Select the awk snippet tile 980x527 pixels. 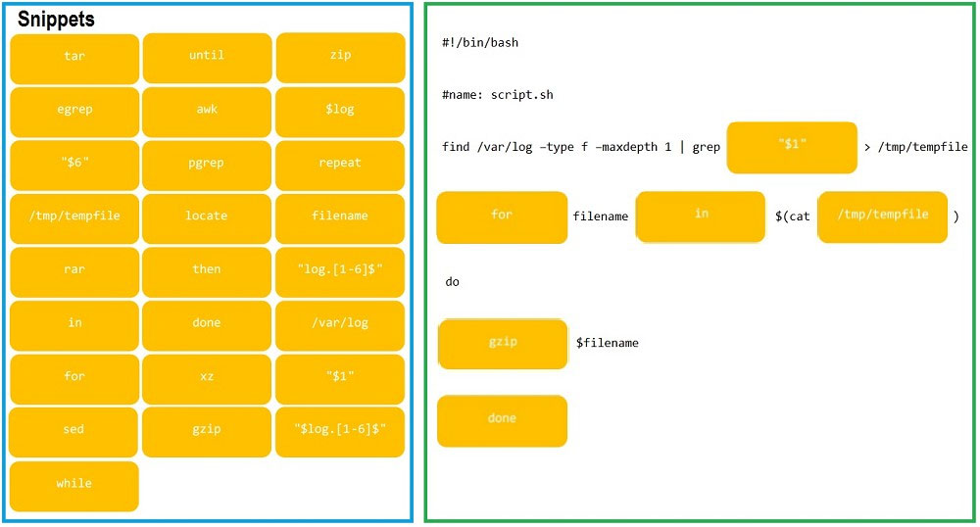(207, 113)
